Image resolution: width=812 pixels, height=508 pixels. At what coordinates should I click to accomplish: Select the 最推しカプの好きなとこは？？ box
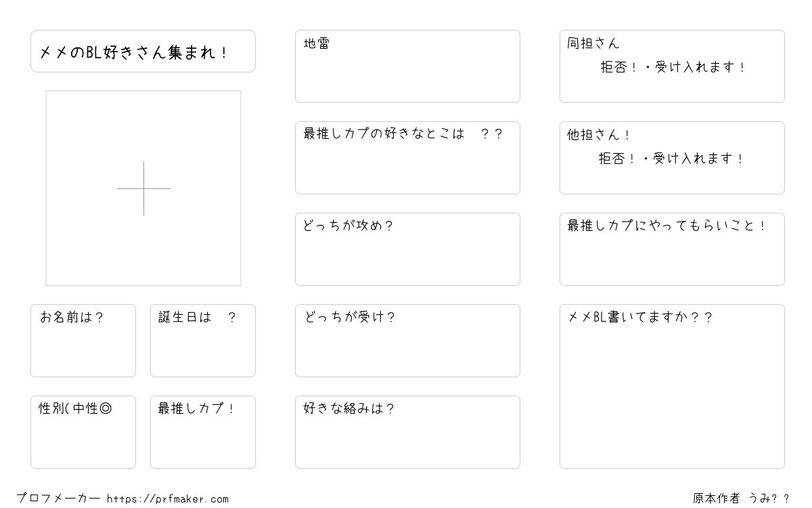point(407,158)
